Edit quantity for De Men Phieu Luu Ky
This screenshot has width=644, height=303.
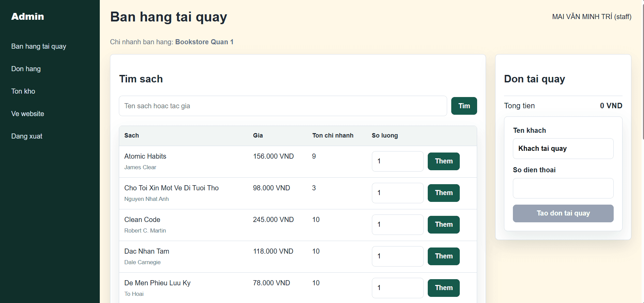point(397,288)
